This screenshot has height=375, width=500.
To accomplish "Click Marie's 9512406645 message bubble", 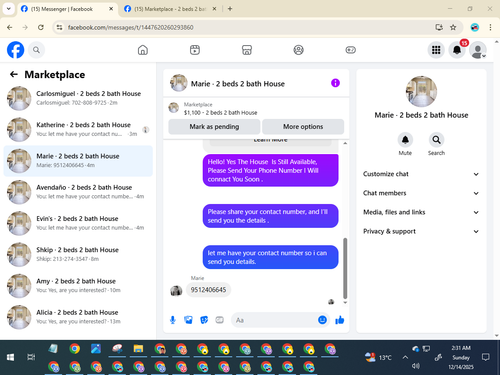I will coord(208,290).
